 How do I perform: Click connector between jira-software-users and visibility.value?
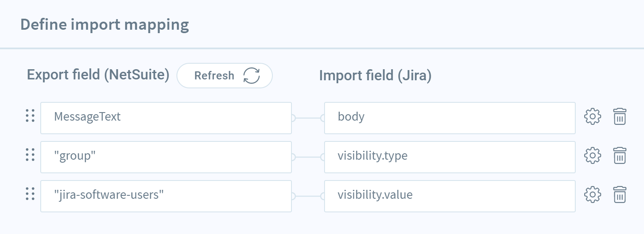click(x=308, y=196)
